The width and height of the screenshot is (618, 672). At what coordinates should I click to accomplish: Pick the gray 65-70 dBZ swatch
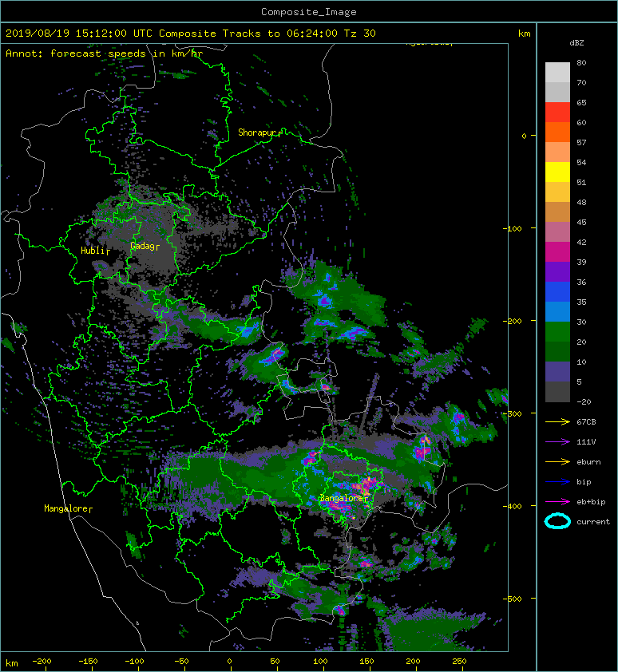(x=557, y=92)
